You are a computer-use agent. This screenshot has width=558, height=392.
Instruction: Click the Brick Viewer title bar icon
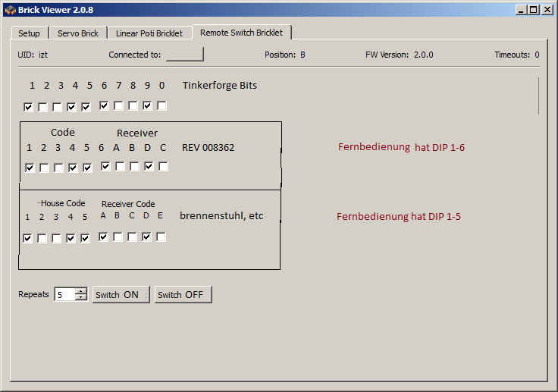[11, 10]
